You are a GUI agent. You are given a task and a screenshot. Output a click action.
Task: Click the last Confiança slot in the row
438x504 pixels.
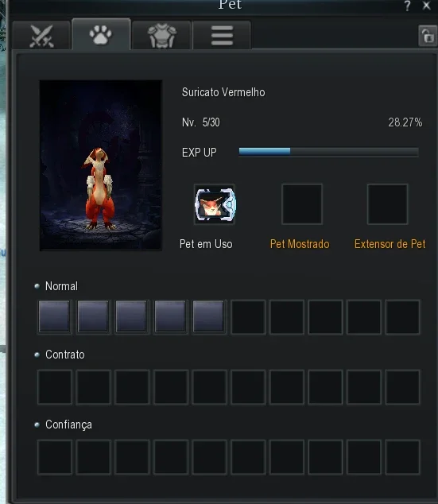402,457
